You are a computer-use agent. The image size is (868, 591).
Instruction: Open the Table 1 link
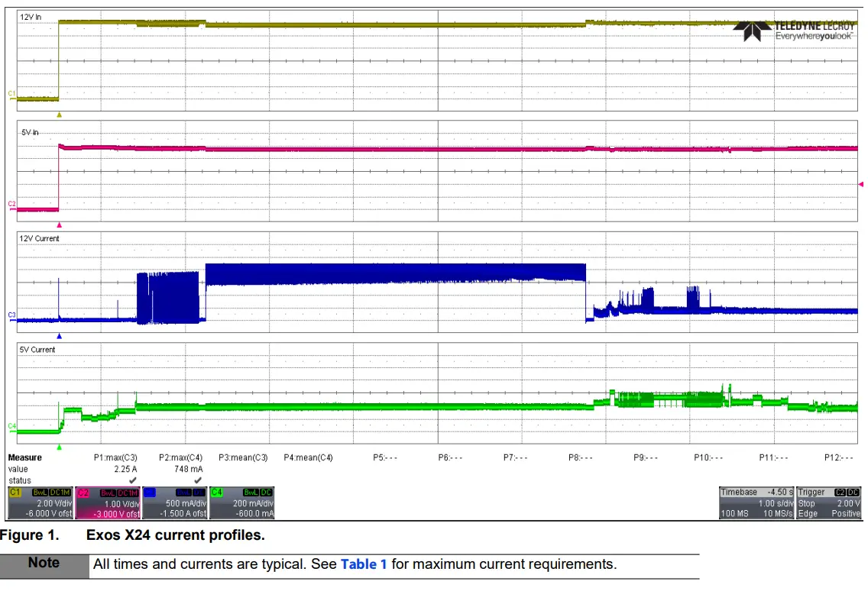click(364, 564)
